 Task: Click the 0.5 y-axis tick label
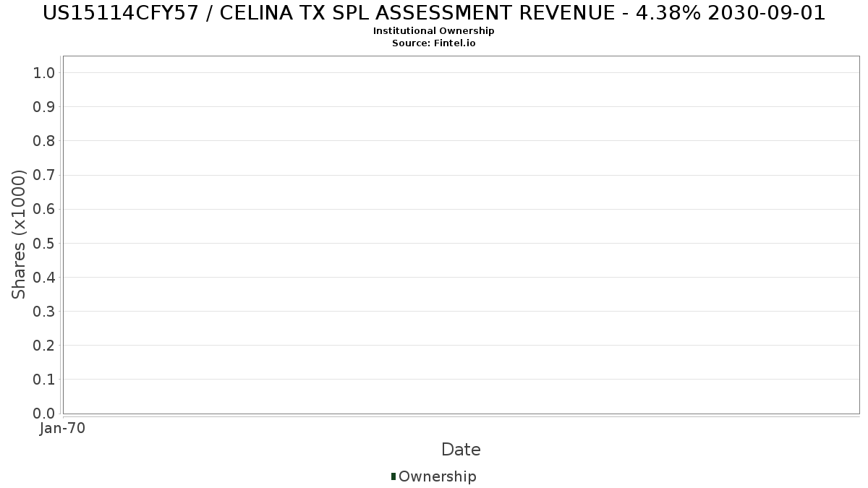pos(44,243)
